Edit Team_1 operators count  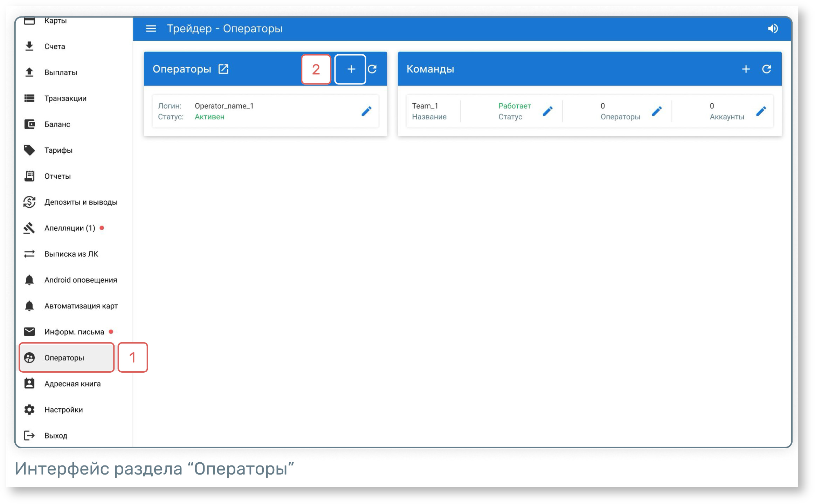(656, 111)
